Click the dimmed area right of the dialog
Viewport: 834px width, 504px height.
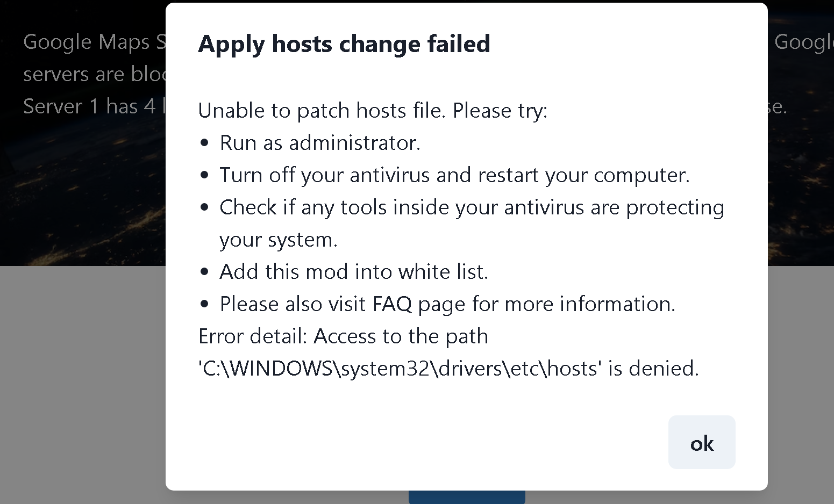tap(801, 376)
